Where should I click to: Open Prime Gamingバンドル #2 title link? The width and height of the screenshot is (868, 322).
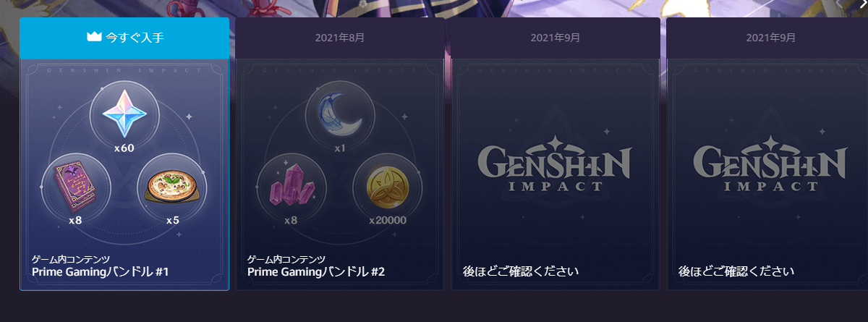coord(316,272)
